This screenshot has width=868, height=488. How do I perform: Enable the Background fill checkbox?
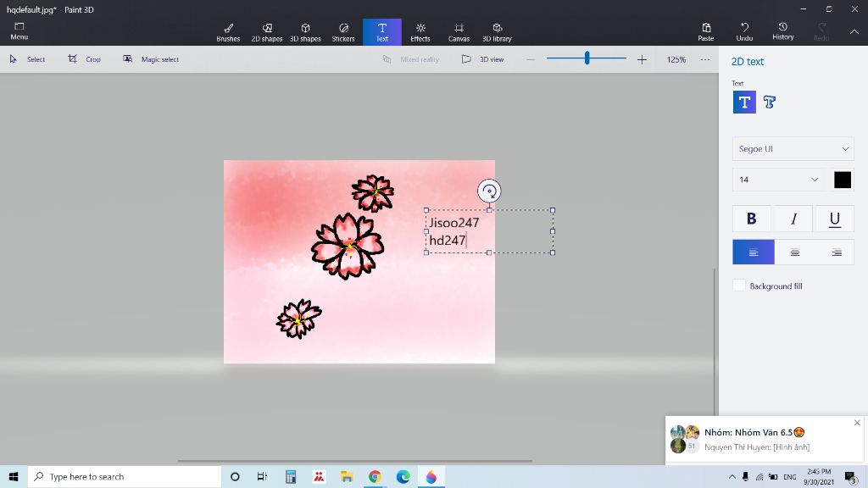coord(739,286)
